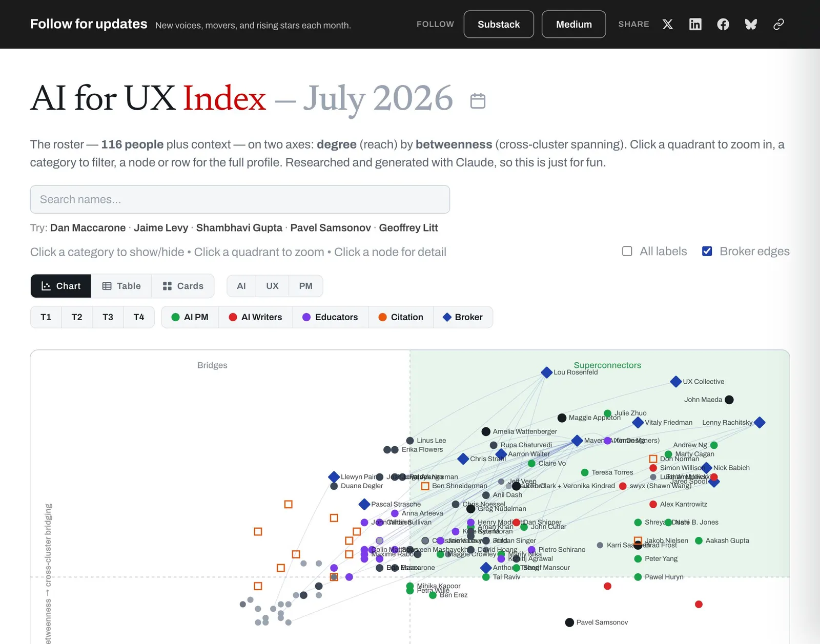Viewport: 820px width, 644px height.
Task: Select the AI domain tab
Action: coord(241,286)
